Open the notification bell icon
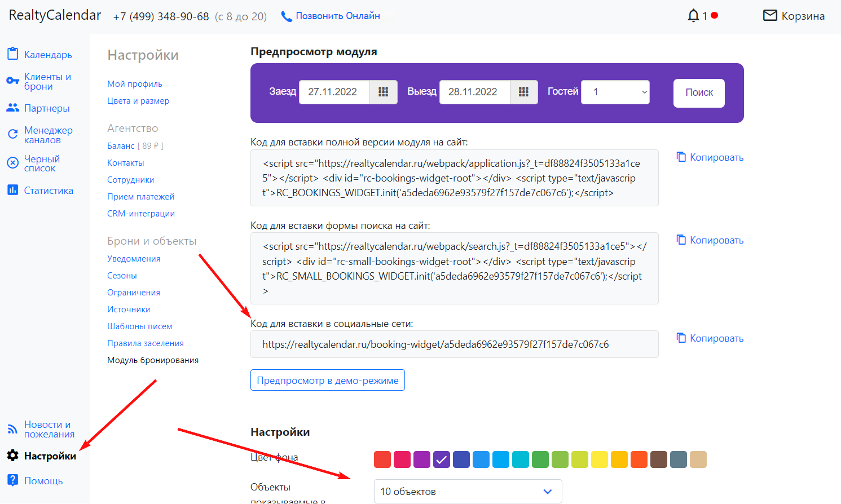The image size is (841, 504). click(693, 16)
